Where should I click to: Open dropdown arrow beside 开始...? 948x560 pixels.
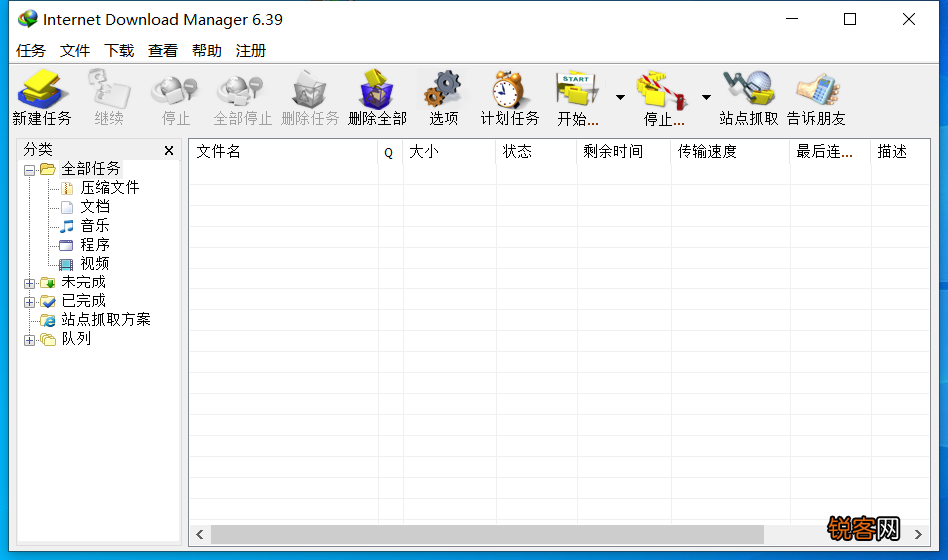click(x=620, y=97)
